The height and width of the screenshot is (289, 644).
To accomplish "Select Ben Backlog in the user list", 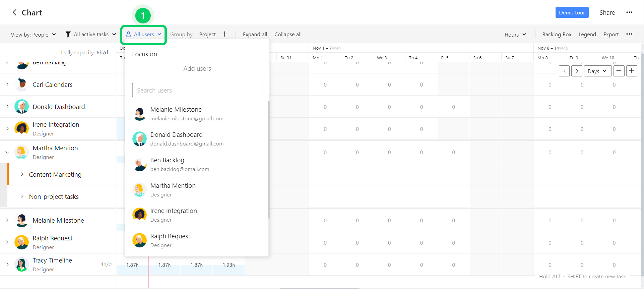I will click(197, 164).
